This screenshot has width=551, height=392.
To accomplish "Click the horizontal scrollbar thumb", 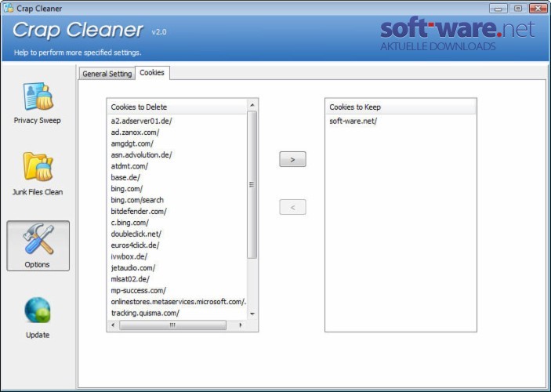I will click(x=172, y=325).
